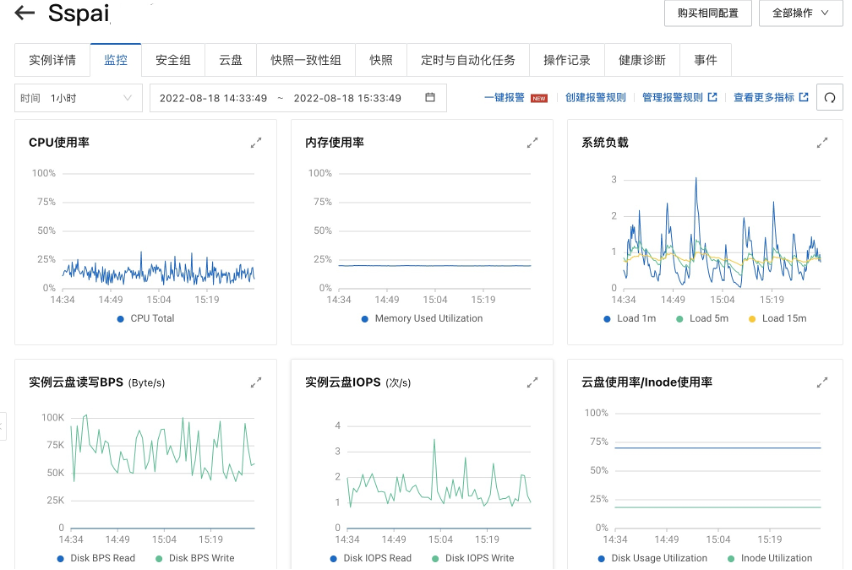Open the 时间 1小时 range dropdown

(x=78, y=98)
